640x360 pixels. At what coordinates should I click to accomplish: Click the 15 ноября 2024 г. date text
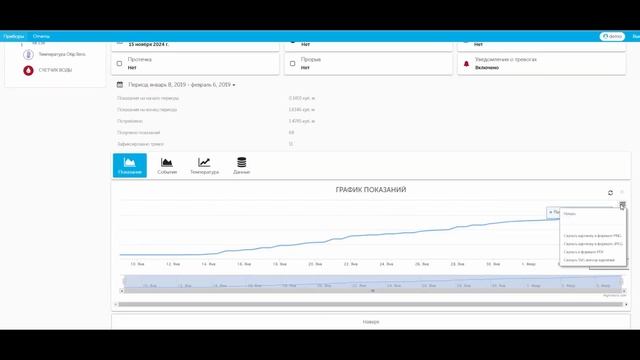(x=148, y=44)
